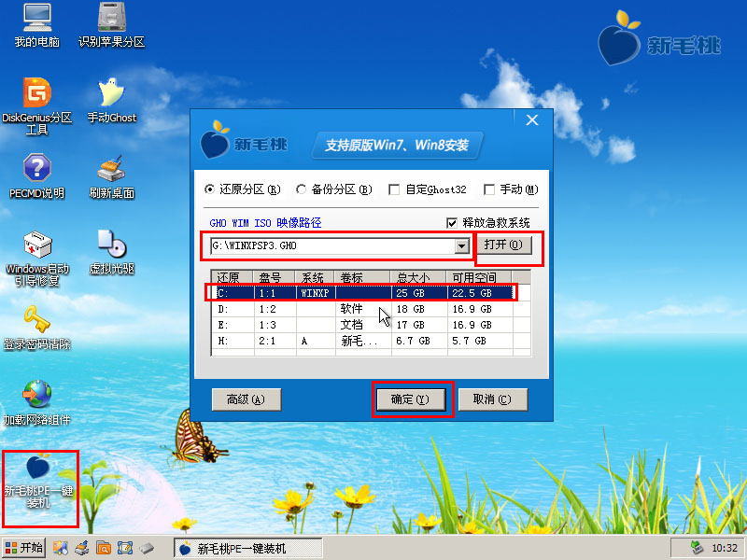Click the fourth quick-launch taskbar icon
The height and width of the screenshot is (560, 747).
(125, 548)
